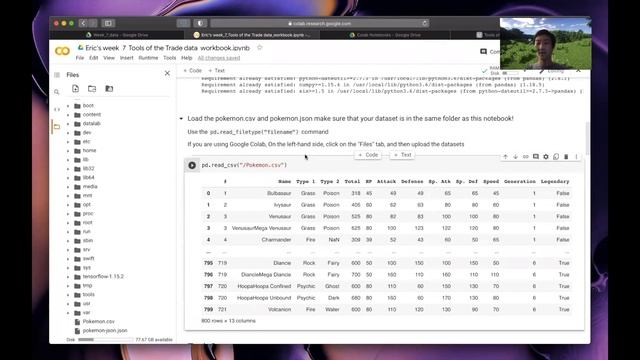The image size is (640, 360).
Task: Open the table of contents sidebar icon
Action: [57, 75]
